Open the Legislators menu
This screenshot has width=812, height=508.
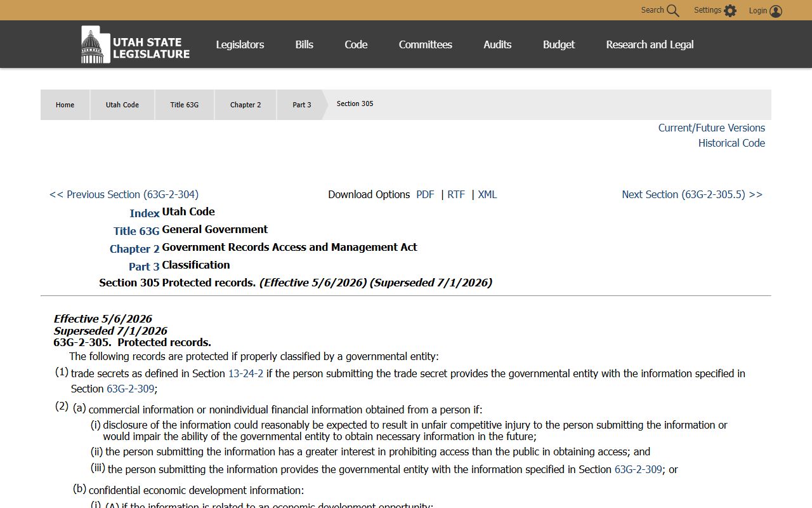point(240,44)
